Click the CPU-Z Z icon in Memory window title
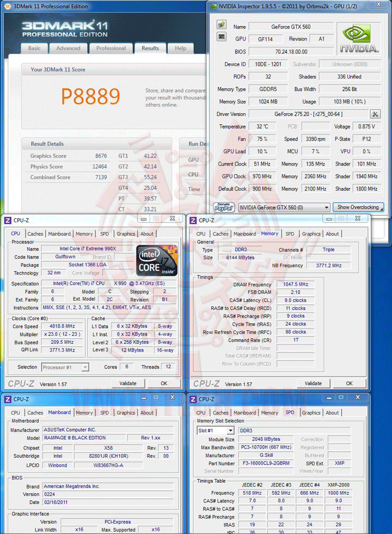 pos(193,220)
